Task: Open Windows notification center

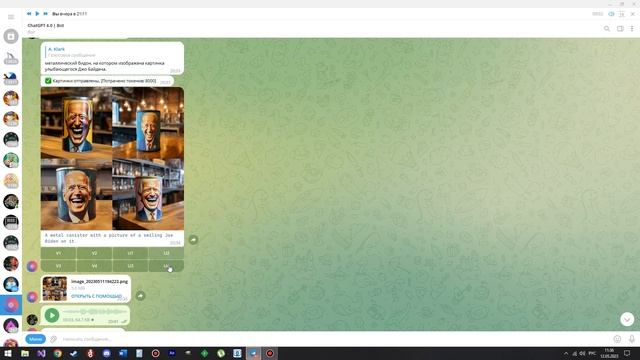Action: click(627, 353)
